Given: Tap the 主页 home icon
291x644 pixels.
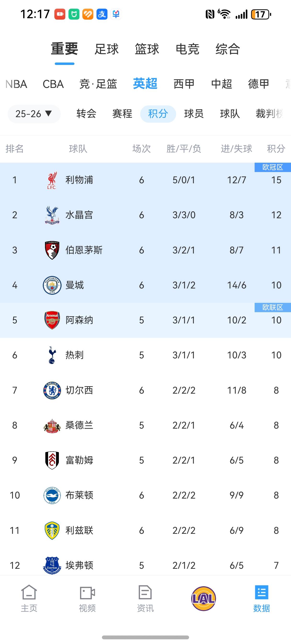Looking at the screenshot, I should point(29,592).
